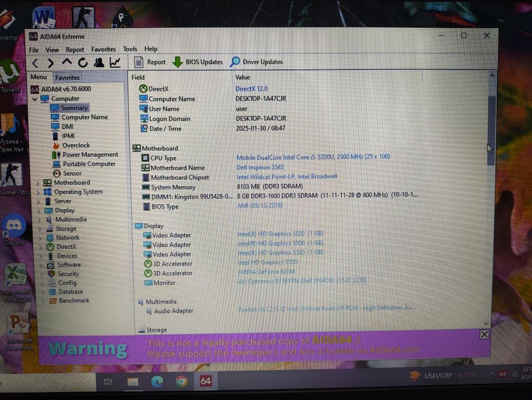Select Power Management in the tree
This screenshot has height=400, width=532.
(86, 154)
